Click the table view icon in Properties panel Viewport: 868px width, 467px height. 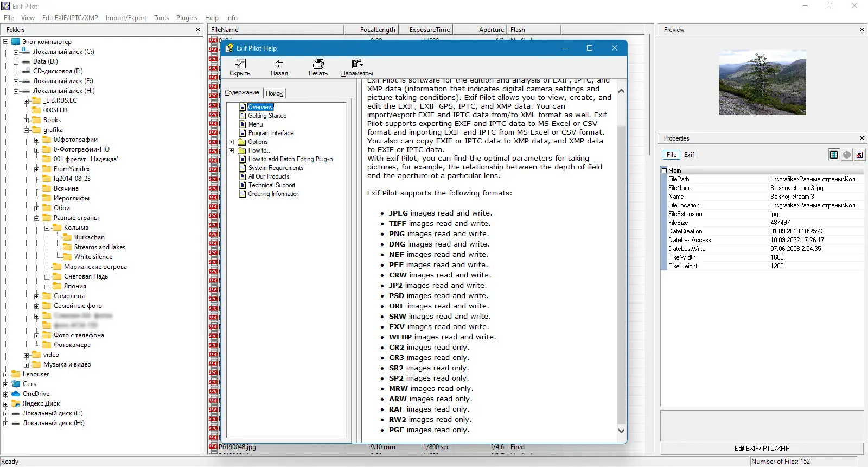[834, 155]
